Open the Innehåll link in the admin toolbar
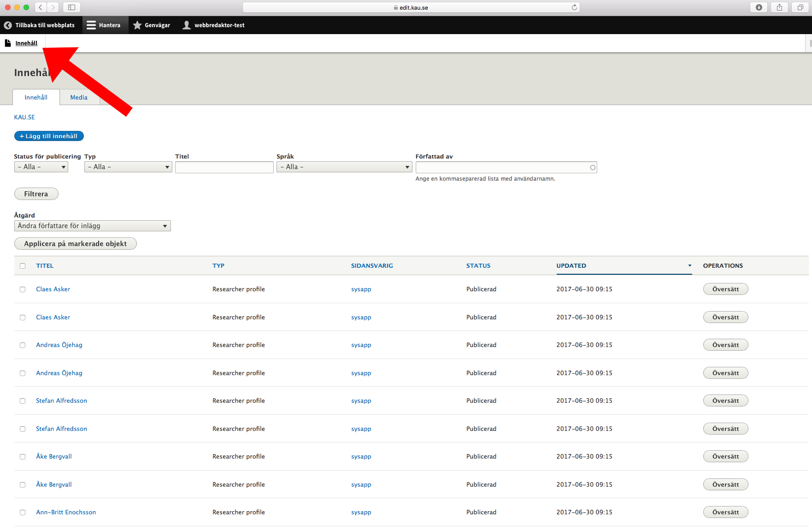 click(26, 43)
